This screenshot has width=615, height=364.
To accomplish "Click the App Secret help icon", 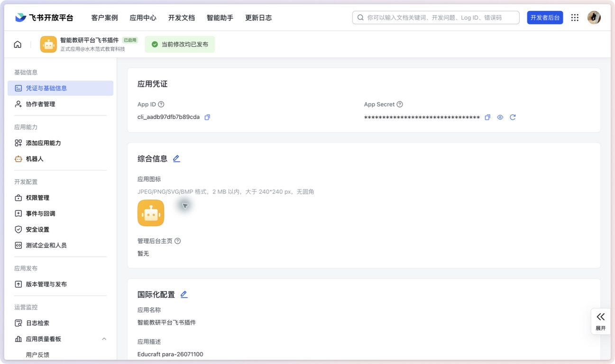I will (x=400, y=104).
